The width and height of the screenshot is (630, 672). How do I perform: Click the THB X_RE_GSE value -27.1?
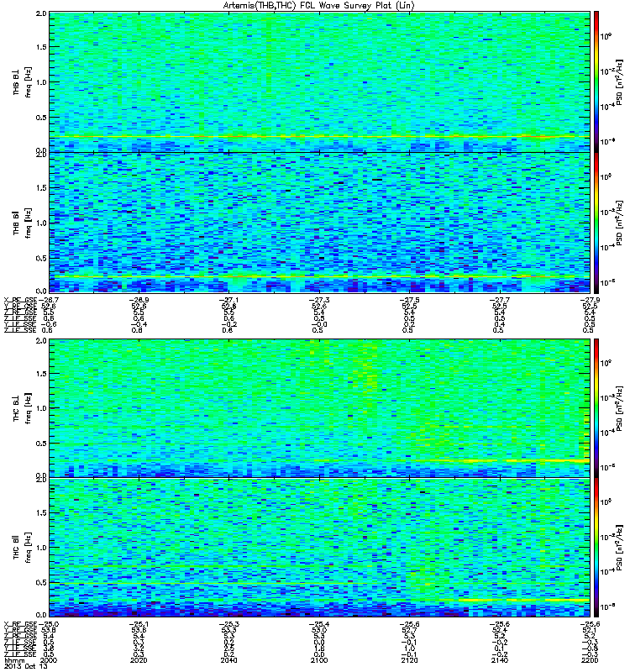pyautogui.click(x=228, y=300)
